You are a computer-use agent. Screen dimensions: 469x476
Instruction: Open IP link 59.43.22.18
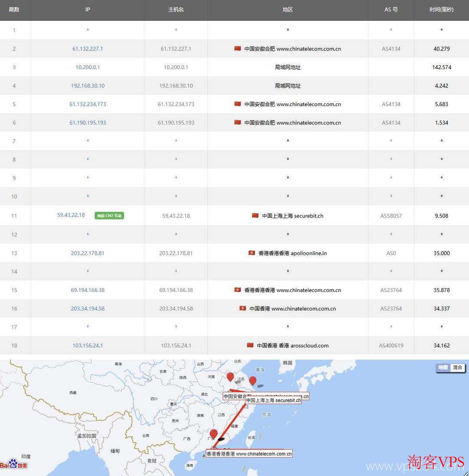tap(71, 215)
